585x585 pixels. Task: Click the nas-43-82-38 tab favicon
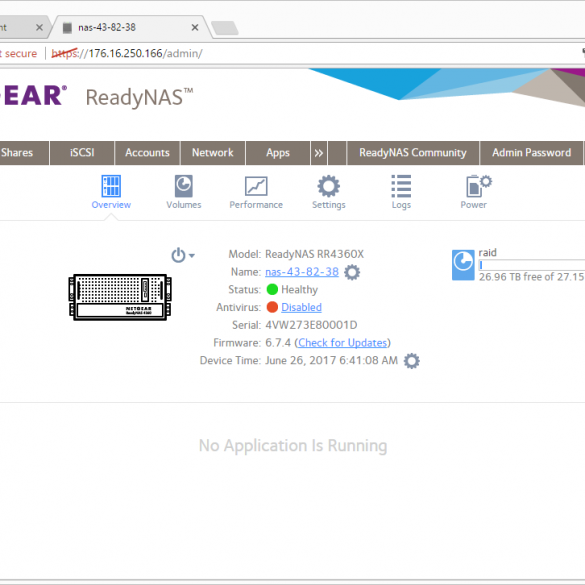(67, 28)
